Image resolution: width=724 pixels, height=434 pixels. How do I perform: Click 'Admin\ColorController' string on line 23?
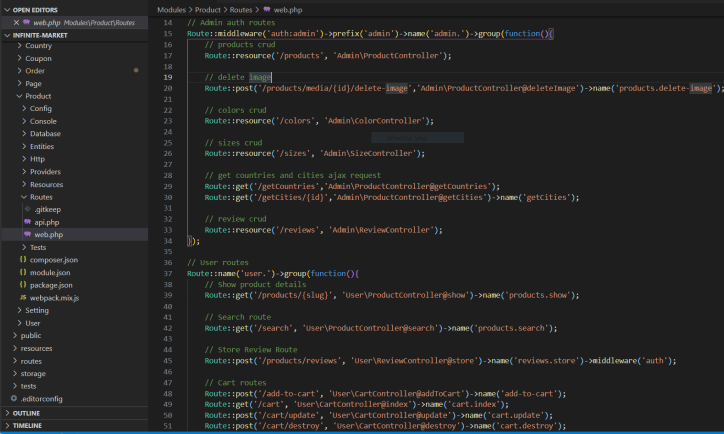click(x=374, y=121)
